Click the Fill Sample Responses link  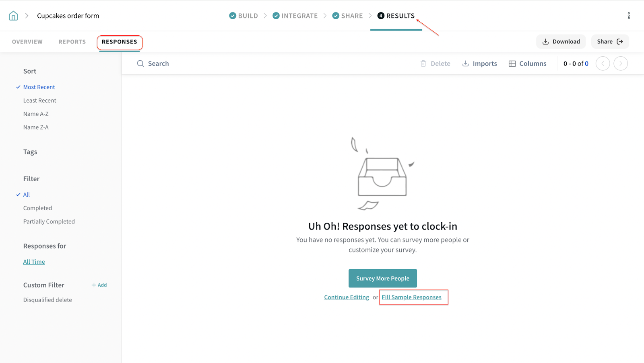411,297
